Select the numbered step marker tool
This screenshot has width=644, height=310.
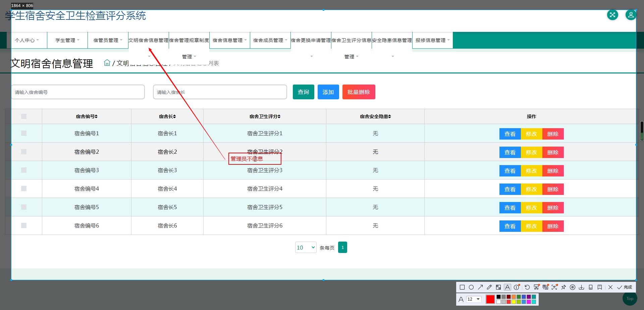tap(517, 287)
